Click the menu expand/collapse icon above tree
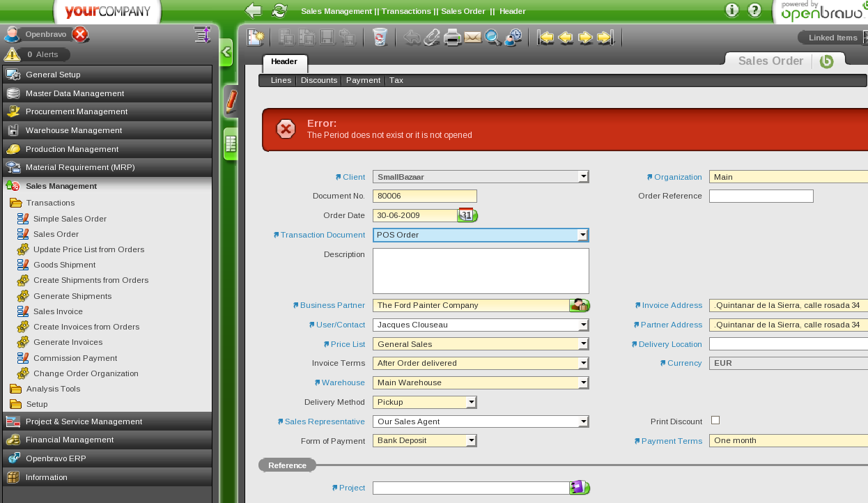The image size is (868, 503). pyautogui.click(x=202, y=35)
